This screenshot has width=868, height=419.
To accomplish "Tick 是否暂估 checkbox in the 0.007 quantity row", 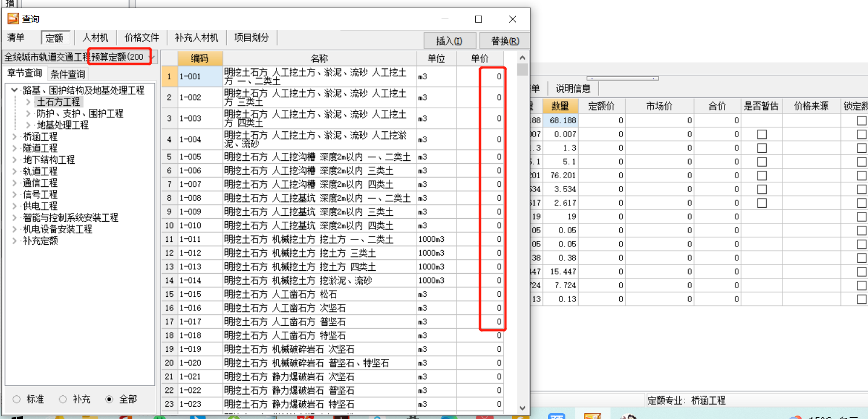I will click(x=762, y=134).
